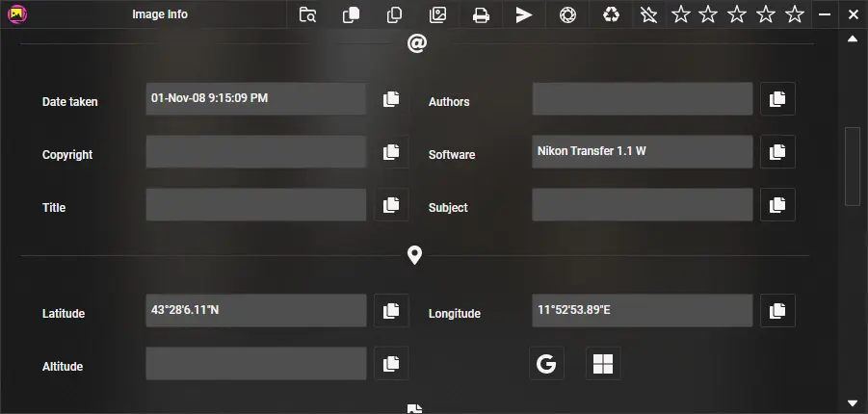The width and height of the screenshot is (868, 414).
Task: Click into the Title input field
Action: pyautogui.click(x=255, y=205)
